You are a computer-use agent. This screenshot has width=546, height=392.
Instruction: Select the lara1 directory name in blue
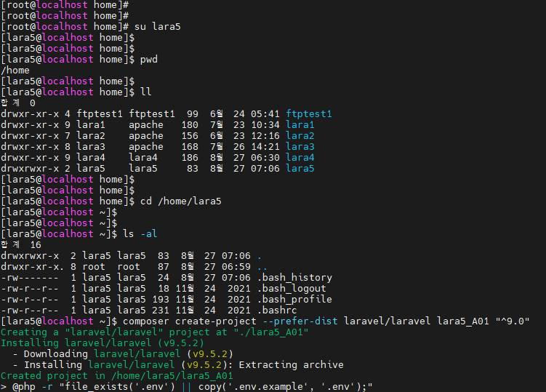point(300,125)
